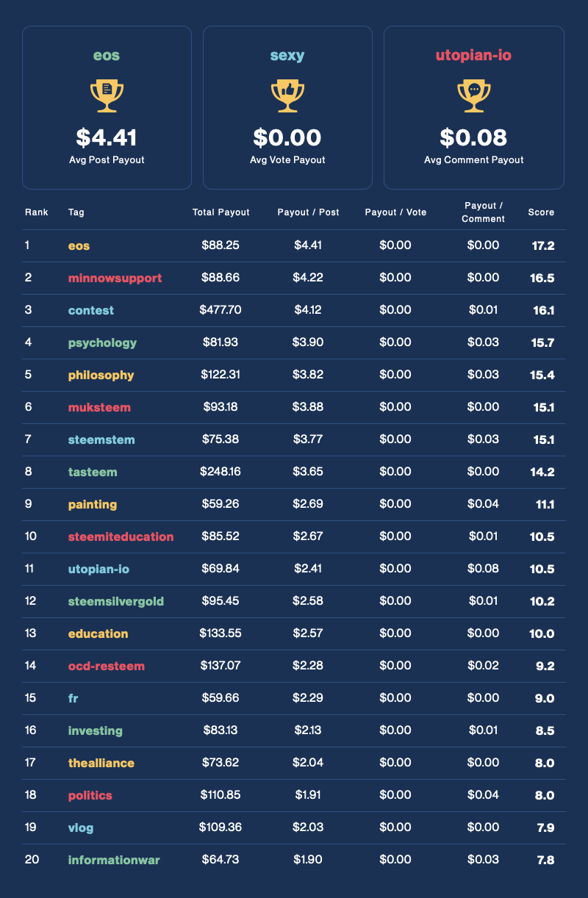Click the Payout / Post column header
The image size is (588, 898).
point(308,212)
